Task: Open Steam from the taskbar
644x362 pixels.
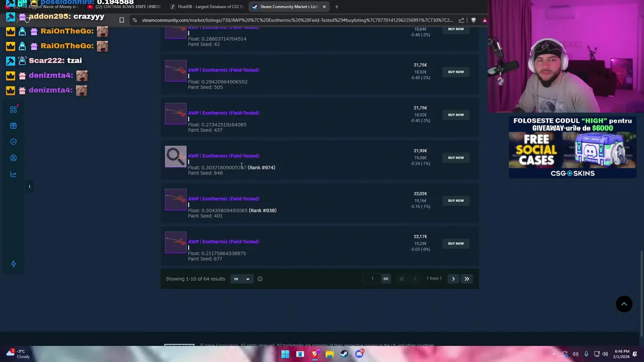Action: coord(344,354)
